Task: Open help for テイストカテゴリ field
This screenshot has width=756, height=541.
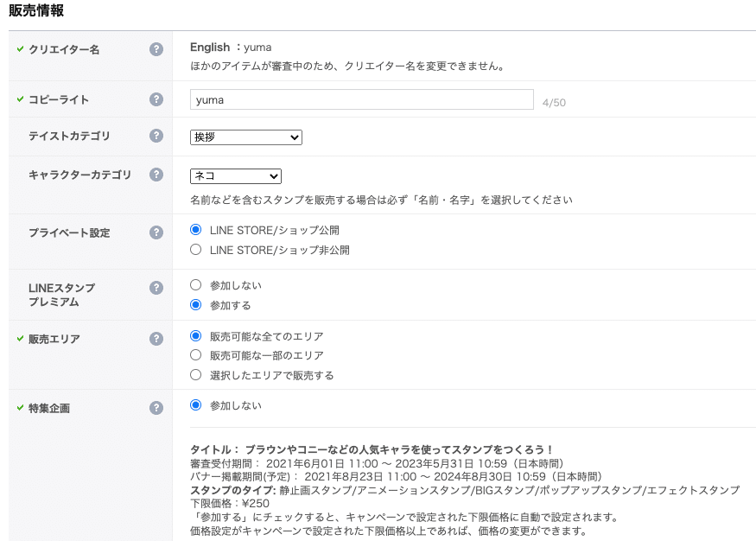Action: click(x=156, y=137)
